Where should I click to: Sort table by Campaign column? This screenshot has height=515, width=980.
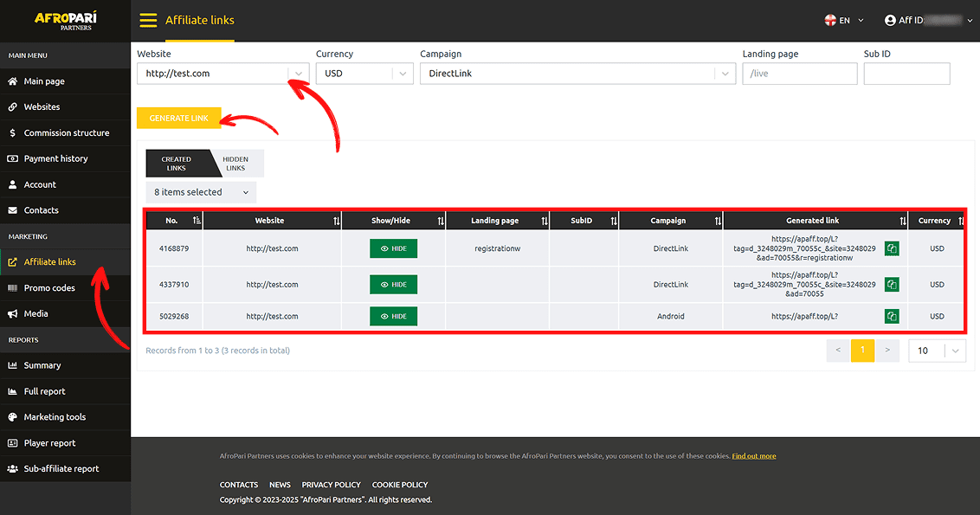click(718, 221)
